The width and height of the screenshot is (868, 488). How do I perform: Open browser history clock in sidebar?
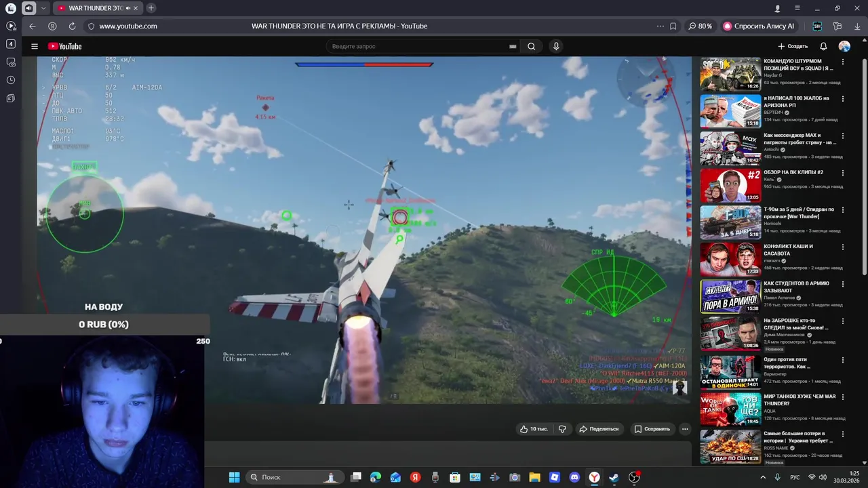11,80
